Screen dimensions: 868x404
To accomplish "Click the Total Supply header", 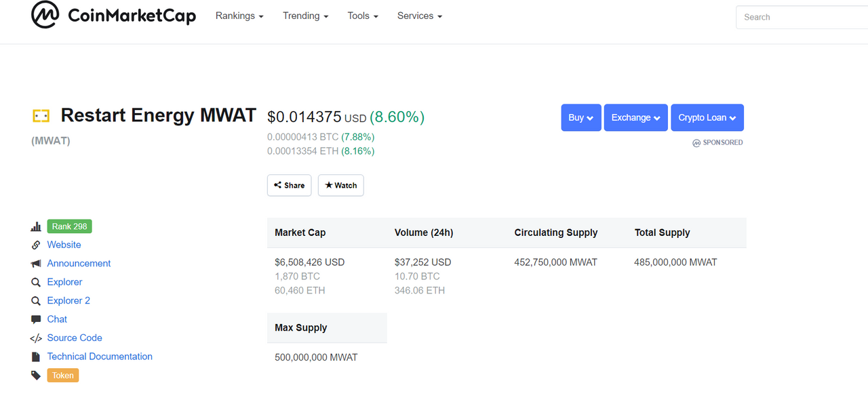I will click(663, 233).
